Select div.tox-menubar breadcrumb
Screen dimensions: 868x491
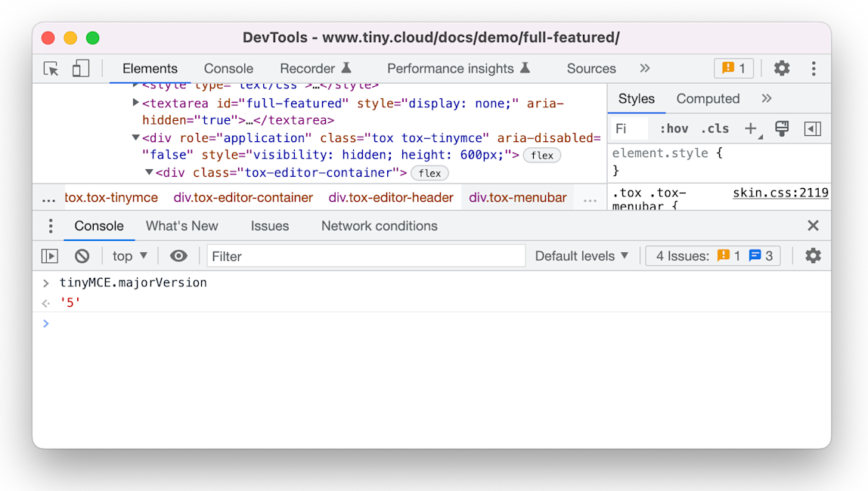click(518, 197)
